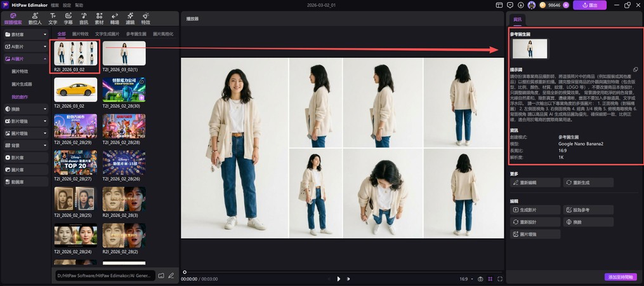This screenshot has width=644, height=286.
Task: Open the user avatar profile
Action: pos(532,5)
